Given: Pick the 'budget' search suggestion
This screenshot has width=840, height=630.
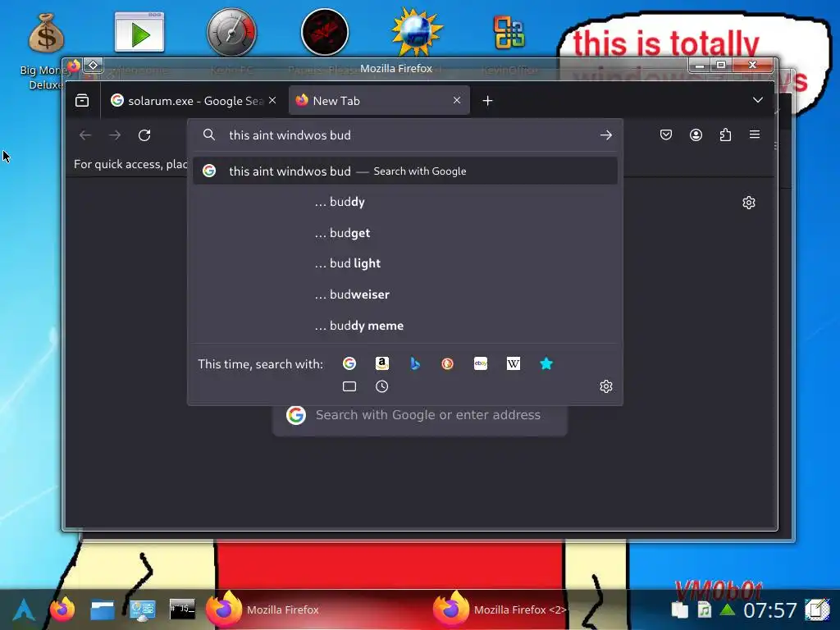Looking at the screenshot, I should pos(405,233).
